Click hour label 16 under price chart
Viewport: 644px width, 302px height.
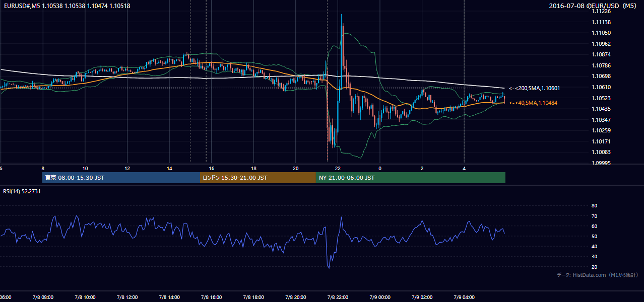click(x=212, y=169)
